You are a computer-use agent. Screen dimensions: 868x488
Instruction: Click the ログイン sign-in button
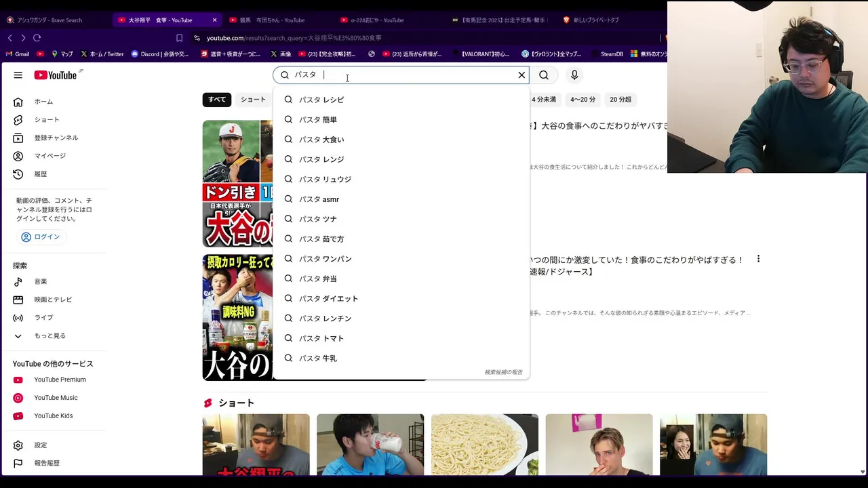(x=41, y=237)
